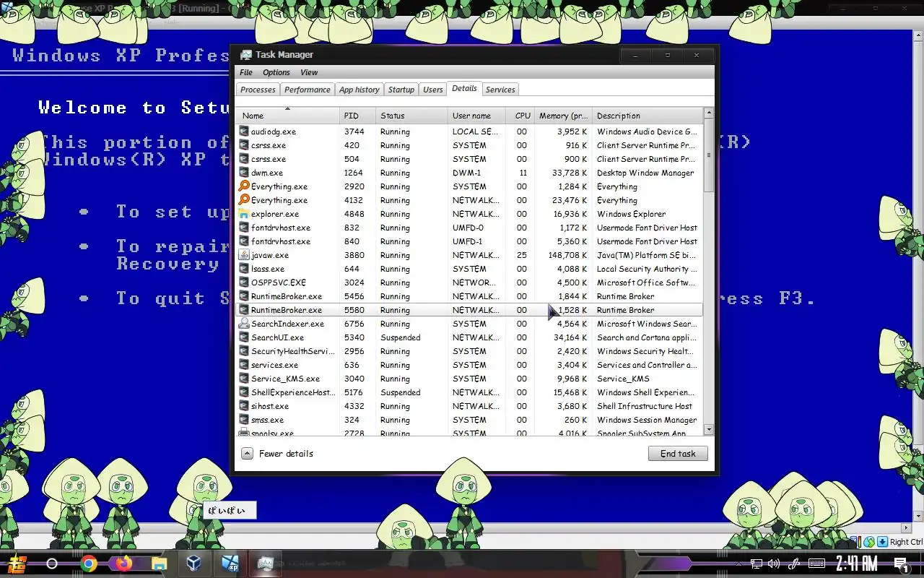Click the lsass.exe process icon
Screen dimensions: 924x578
[244, 269]
